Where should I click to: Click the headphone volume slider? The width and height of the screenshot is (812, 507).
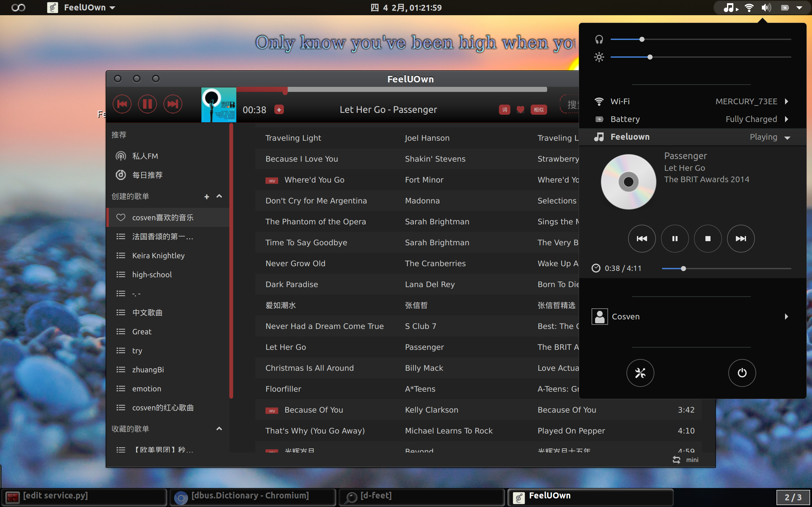pyautogui.click(x=642, y=40)
